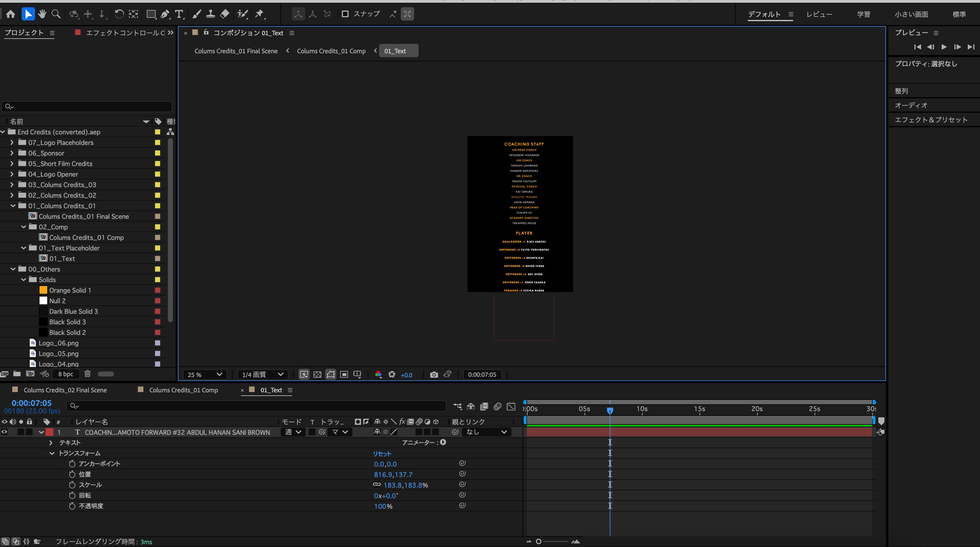
Task: Hide layer 1 with the eye icon
Action: 4,432
